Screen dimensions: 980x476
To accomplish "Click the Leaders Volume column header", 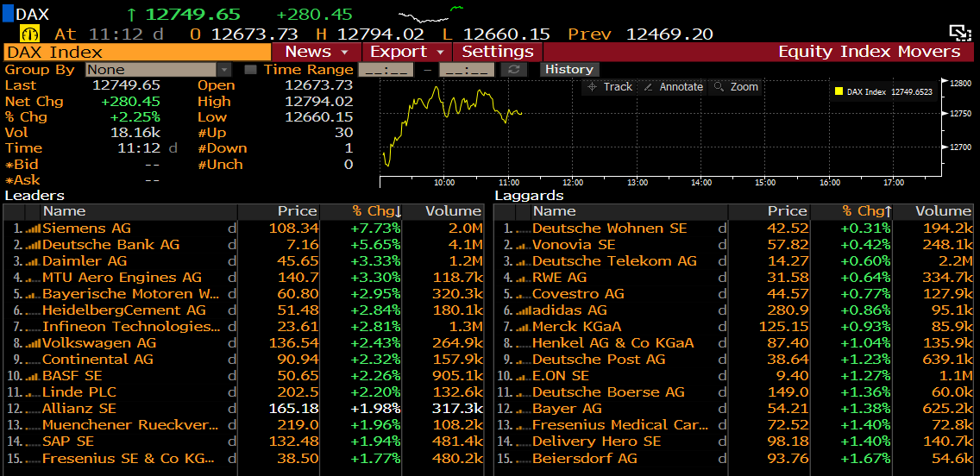I will (x=444, y=212).
